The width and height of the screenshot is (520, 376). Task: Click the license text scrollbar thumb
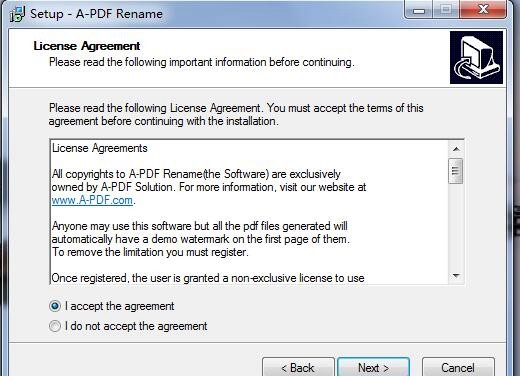[456, 171]
